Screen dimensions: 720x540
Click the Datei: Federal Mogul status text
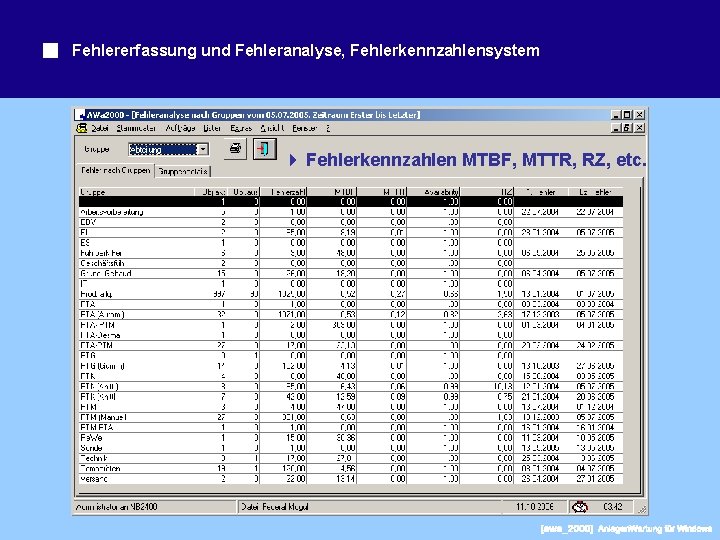(x=275, y=507)
